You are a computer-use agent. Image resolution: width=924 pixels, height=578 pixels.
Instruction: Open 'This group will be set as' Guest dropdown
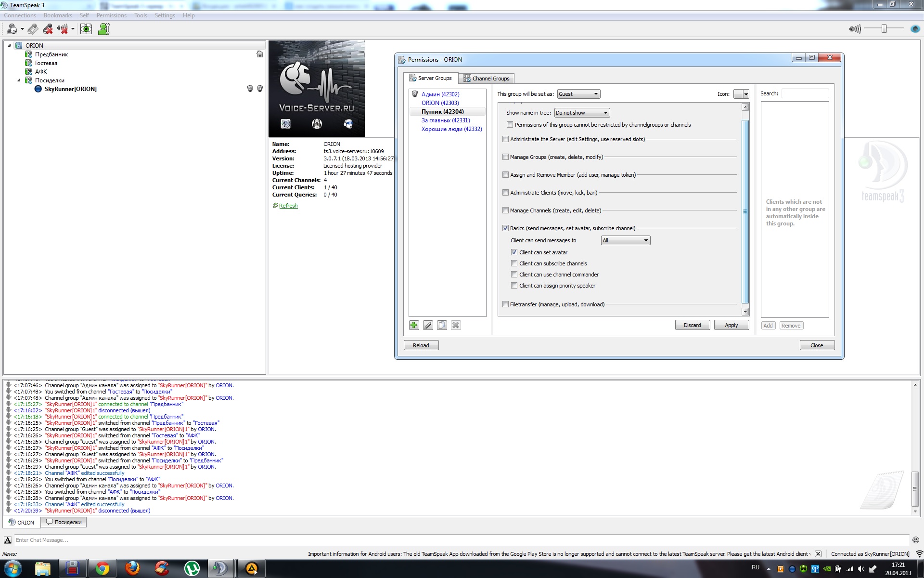pyautogui.click(x=578, y=94)
